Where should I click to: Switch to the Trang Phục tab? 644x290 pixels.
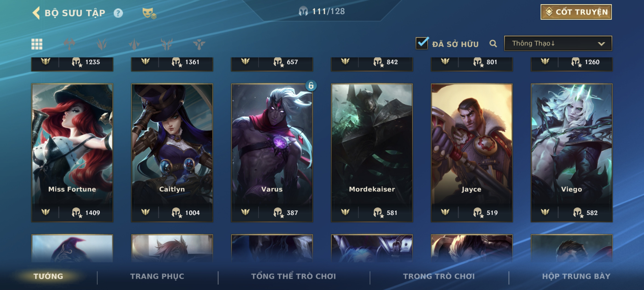157,276
